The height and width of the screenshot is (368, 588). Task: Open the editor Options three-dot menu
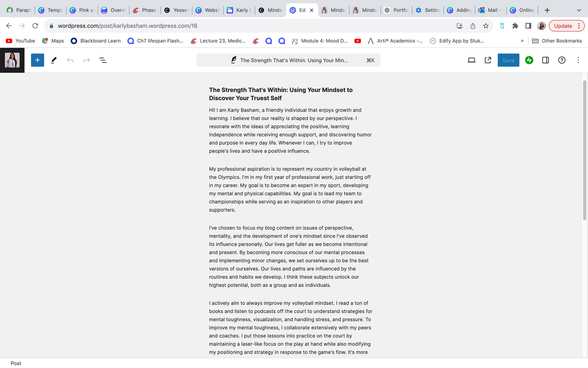tap(578, 60)
